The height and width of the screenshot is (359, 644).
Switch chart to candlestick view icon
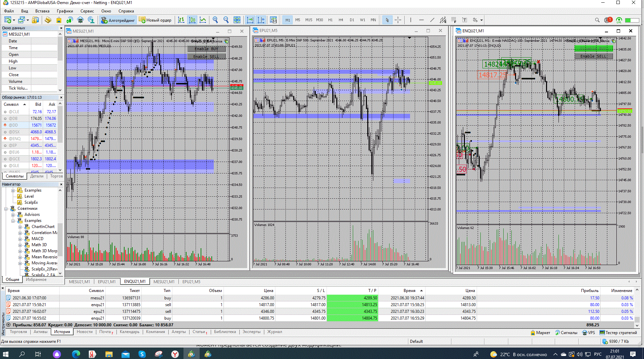pyautogui.click(x=192, y=20)
